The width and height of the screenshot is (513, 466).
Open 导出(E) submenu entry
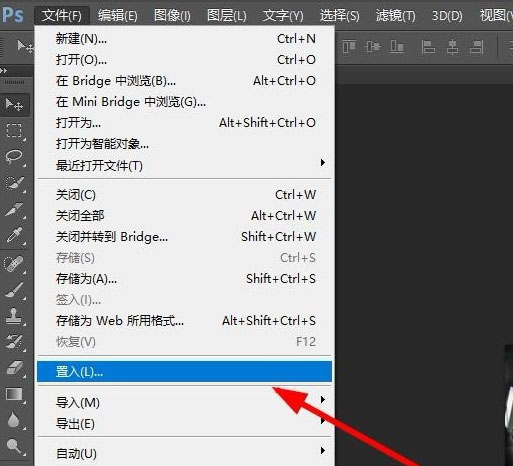(x=184, y=424)
